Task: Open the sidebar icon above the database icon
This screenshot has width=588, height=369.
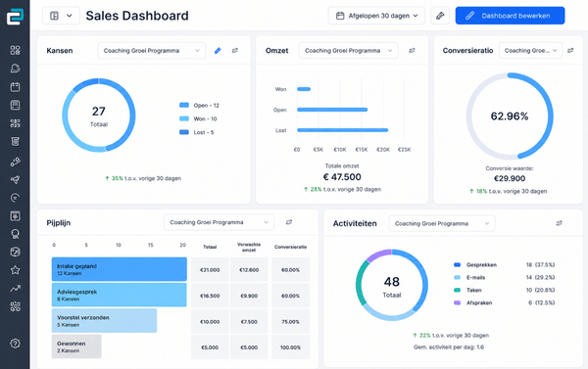Action: (15, 123)
